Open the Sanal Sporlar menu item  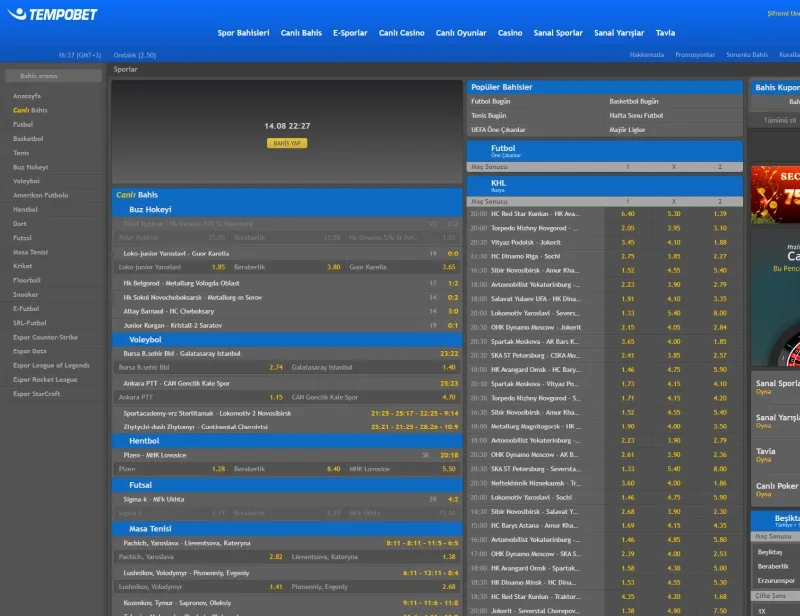click(x=558, y=33)
